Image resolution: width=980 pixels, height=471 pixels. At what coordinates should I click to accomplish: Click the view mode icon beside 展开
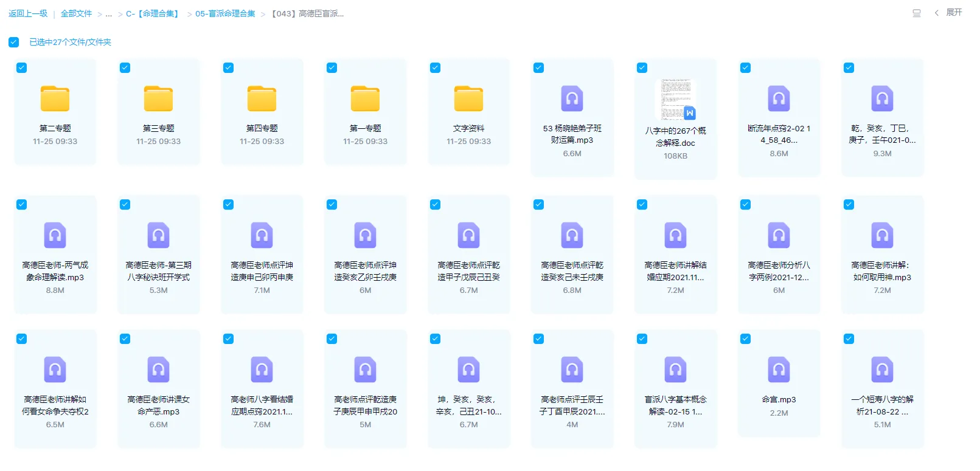click(917, 13)
